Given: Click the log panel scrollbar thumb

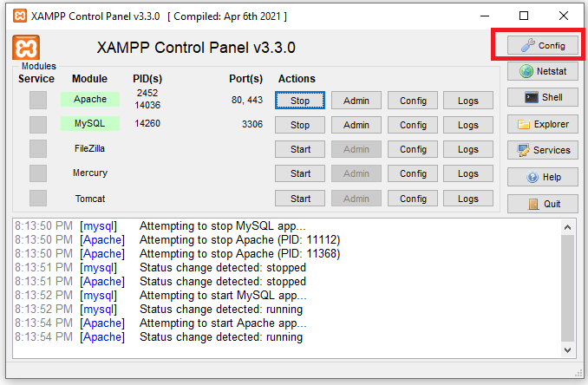Looking at the screenshot, I should [x=567, y=288].
